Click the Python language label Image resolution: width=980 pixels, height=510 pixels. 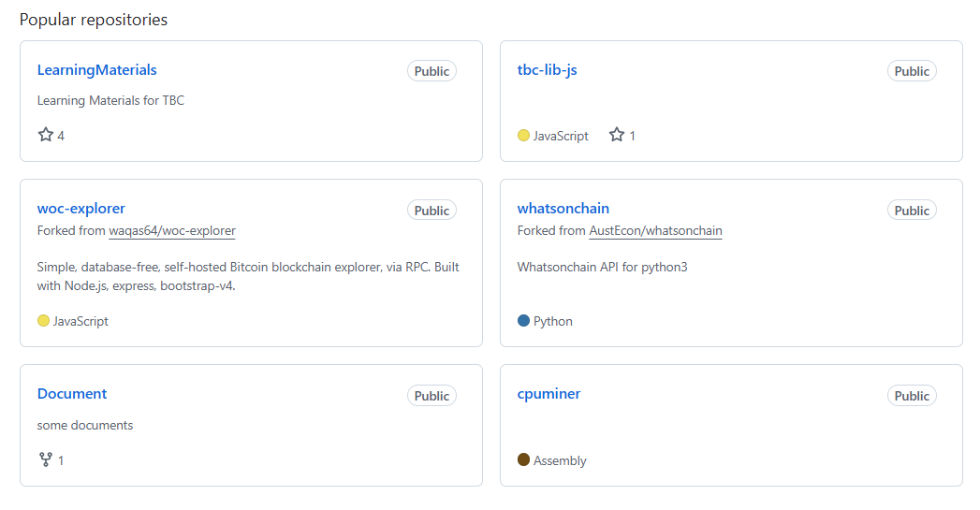tap(552, 321)
